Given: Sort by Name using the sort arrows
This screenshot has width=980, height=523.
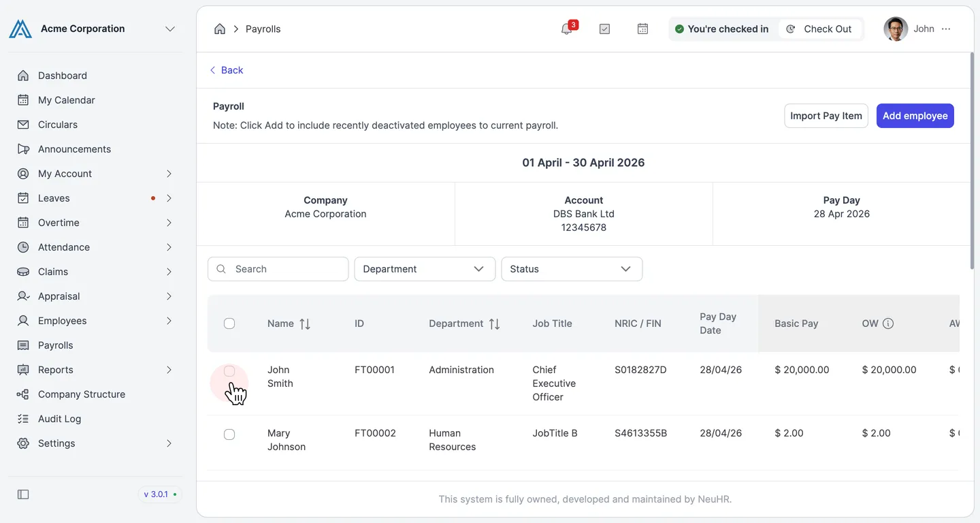Looking at the screenshot, I should 305,324.
